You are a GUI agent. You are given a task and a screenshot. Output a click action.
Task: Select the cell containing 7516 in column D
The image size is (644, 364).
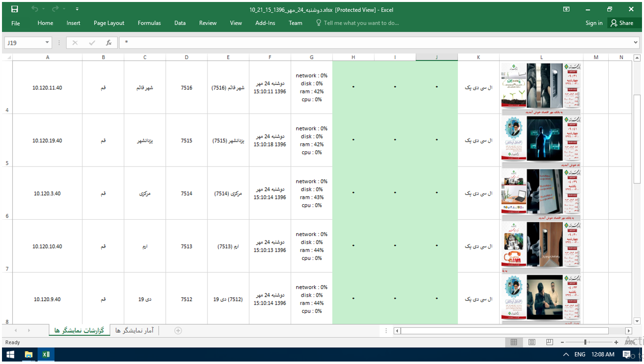click(187, 88)
